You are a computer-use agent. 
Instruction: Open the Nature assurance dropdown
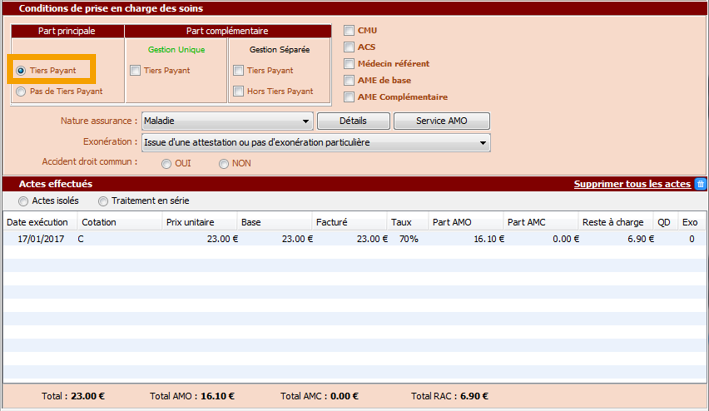tap(226, 121)
